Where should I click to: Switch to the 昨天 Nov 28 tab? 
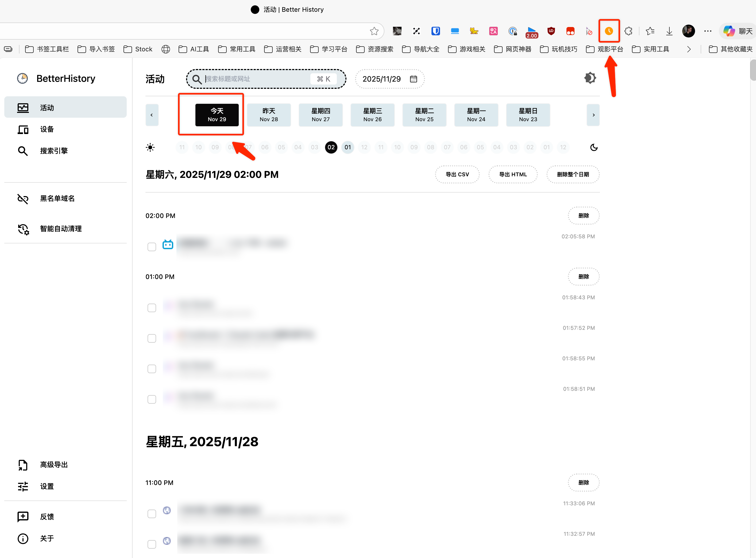[269, 115]
